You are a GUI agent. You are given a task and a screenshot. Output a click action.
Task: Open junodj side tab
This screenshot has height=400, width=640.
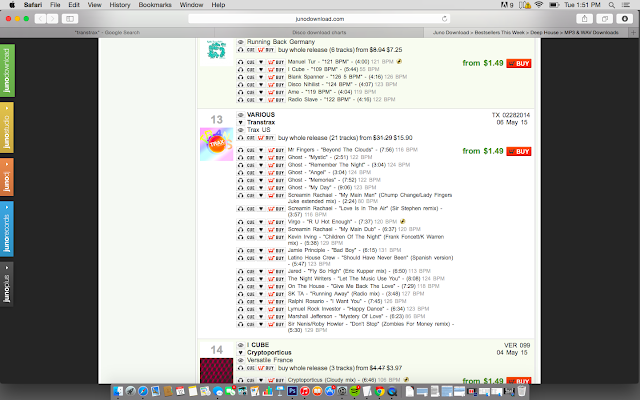point(7,177)
